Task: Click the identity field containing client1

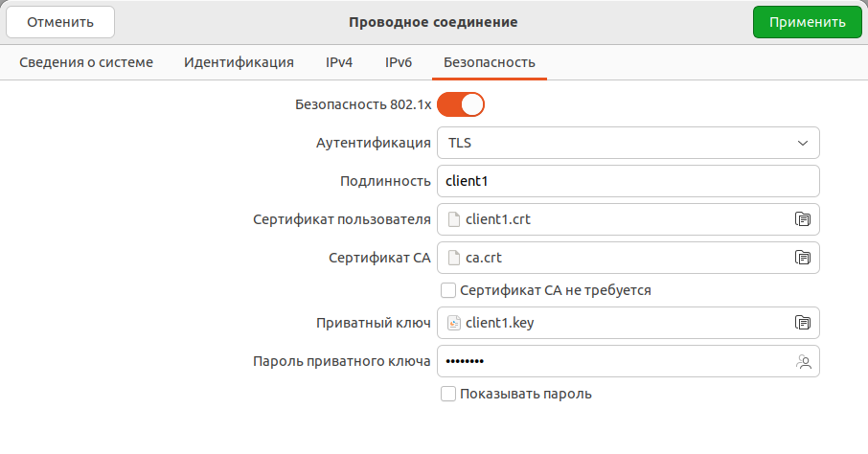Action: click(x=628, y=181)
